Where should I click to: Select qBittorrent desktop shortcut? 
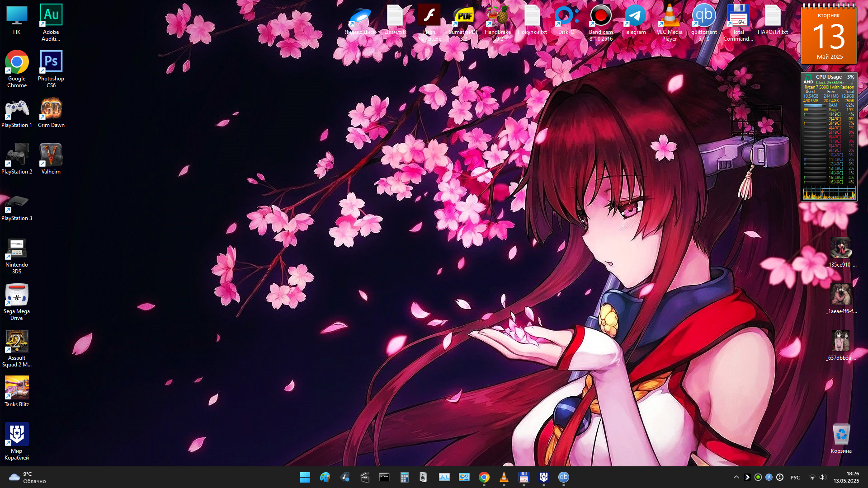pos(704,23)
